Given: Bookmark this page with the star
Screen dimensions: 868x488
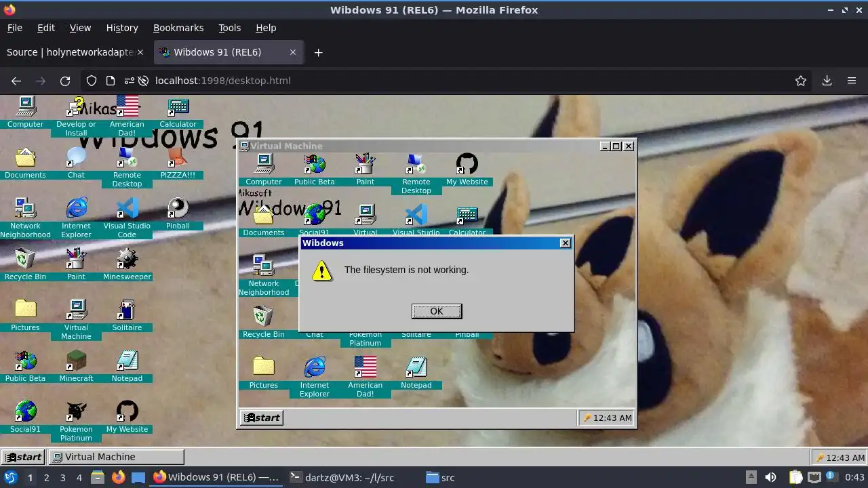Looking at the screenshot, I should (x=801, y=81).
